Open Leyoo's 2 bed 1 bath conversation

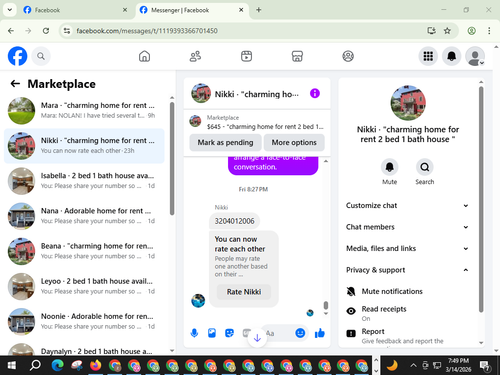(84, 286)
